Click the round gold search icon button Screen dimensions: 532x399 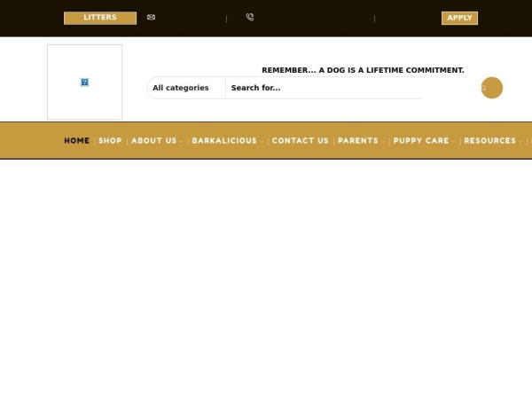click(x=491, y=88)
